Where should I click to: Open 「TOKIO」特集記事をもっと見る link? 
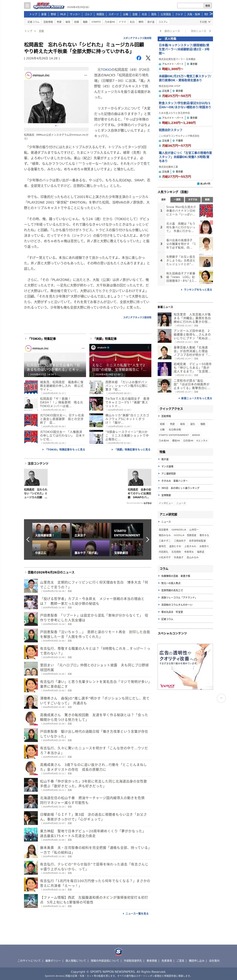click(65, 450)
